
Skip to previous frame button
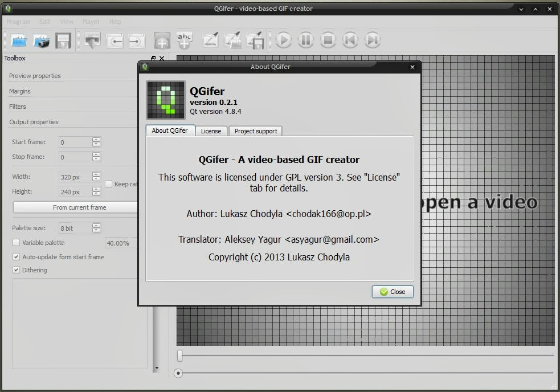click(x=350, y=40)
